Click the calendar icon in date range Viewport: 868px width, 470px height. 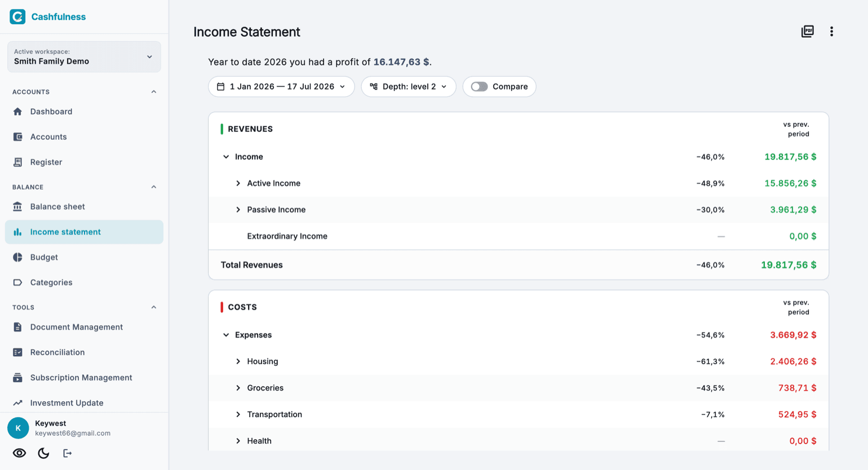[221, 87]
